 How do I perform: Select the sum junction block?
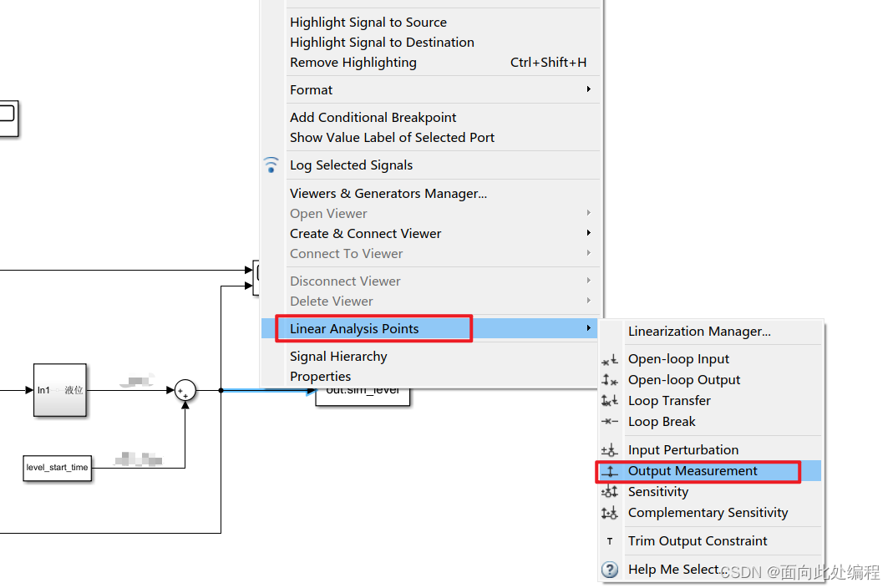click(x=185, y=391)
